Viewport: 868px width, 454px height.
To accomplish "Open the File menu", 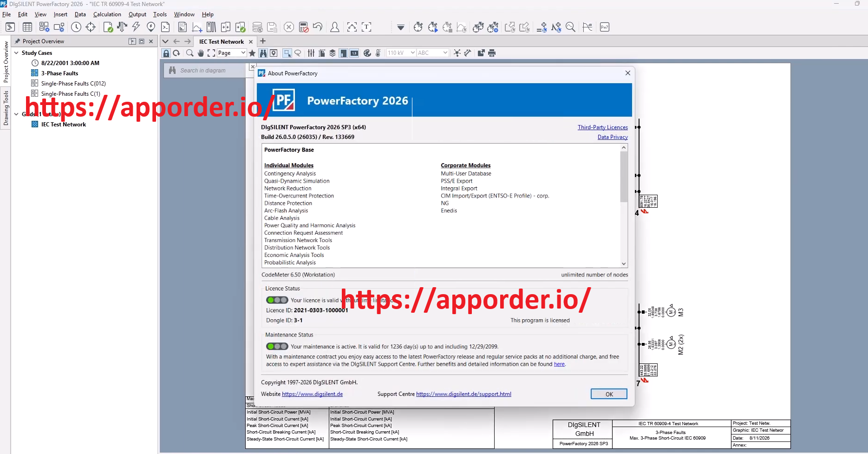I will click(7, 14).
